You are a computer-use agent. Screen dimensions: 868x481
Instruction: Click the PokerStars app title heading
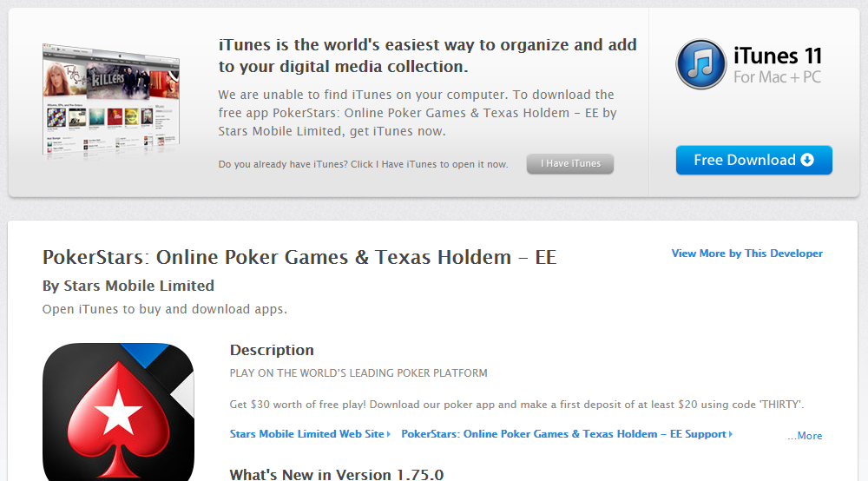point(299,257)
